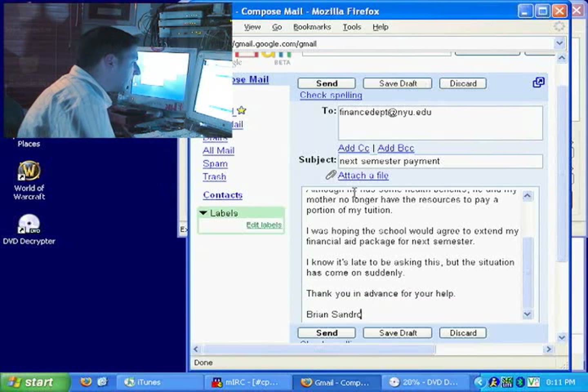Click message body scrollbar up arrow
Viewport: 588px width, 392px height.
pos(528,196)
